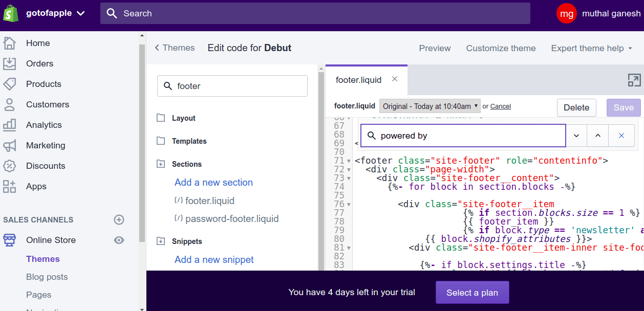Screen dimensions: 644x311
Task: Close the footer.liquid tab
Action: coord(395,79)
